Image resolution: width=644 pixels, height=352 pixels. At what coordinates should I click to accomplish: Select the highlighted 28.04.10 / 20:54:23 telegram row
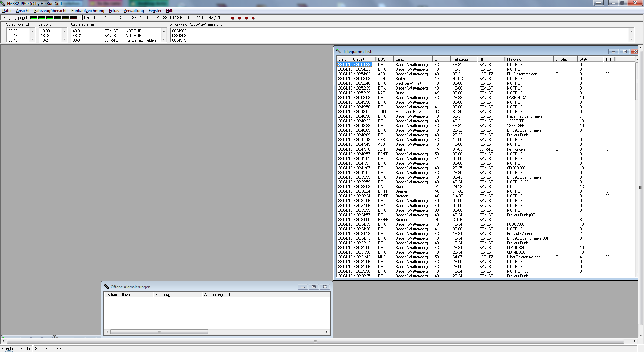click(486, 65)
